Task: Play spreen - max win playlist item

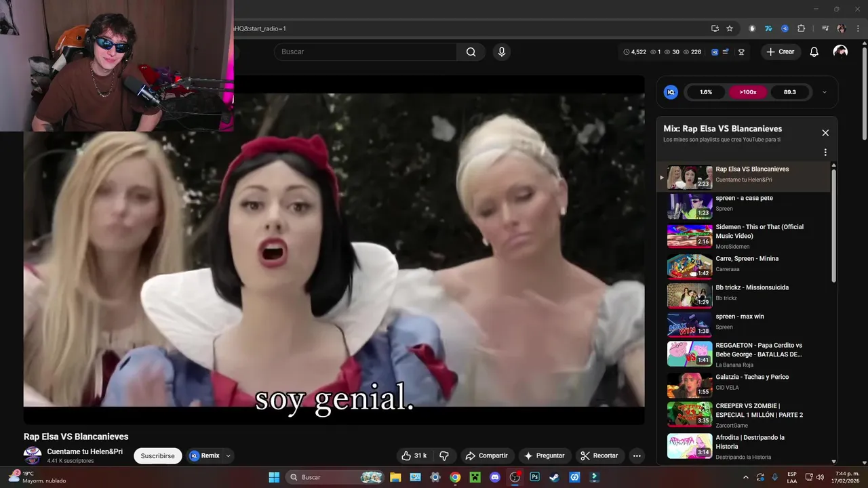Action: click(745, 324)
